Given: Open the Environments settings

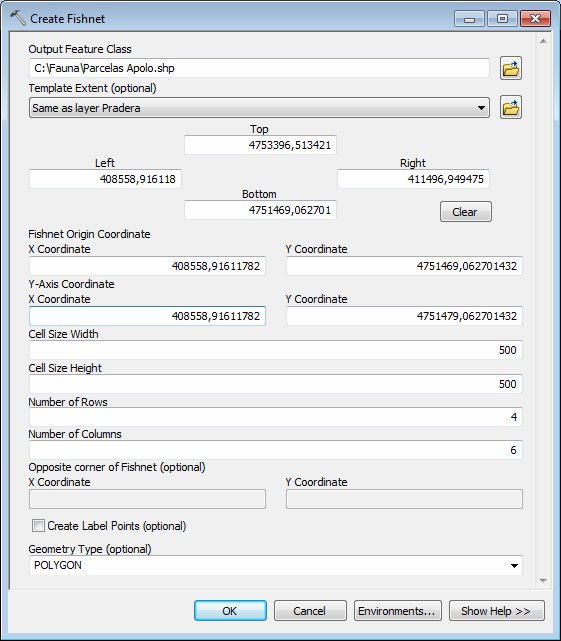Looking at the screenshot, I should pos(397,611).
